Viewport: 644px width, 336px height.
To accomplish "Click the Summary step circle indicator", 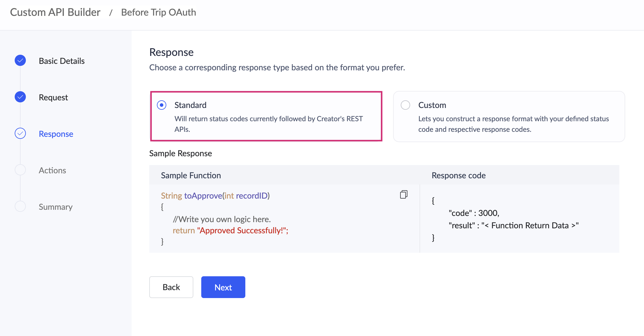I will pyautogui.click(x=20, y=207).
